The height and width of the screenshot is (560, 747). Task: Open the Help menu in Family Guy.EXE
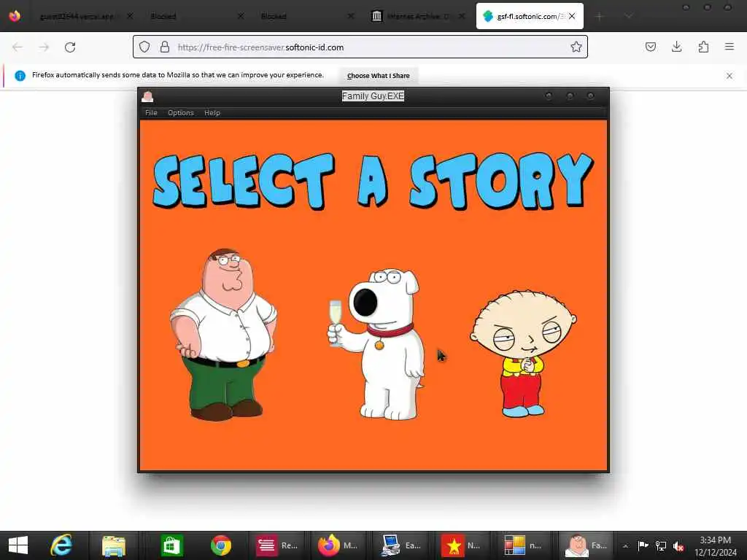pyautogui.click(x=212, y=113)
